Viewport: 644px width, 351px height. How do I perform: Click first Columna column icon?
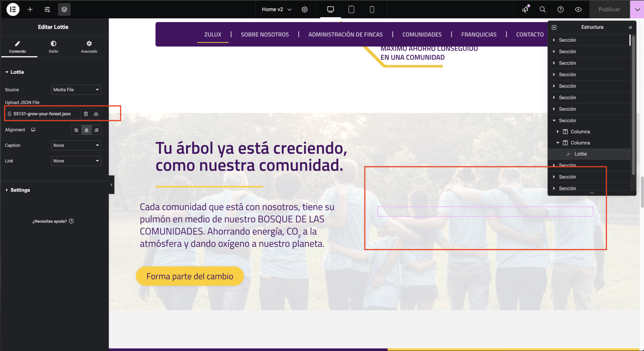coord(565,132)
